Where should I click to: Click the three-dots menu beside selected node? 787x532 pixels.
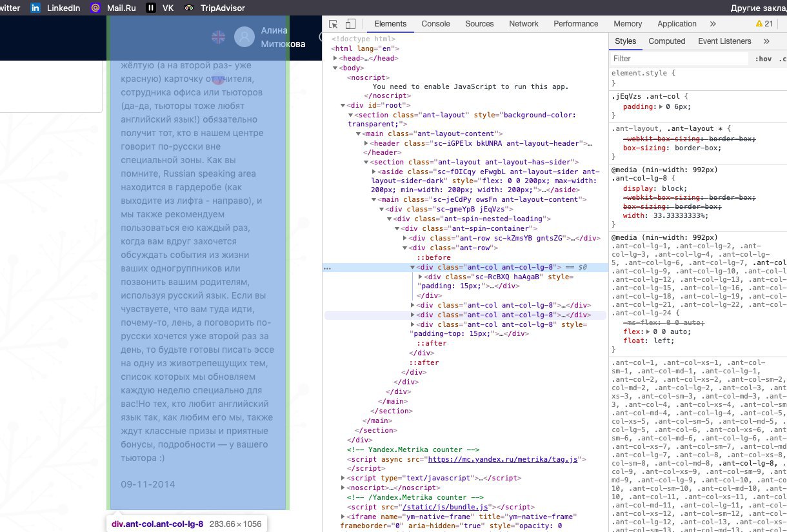327,267
